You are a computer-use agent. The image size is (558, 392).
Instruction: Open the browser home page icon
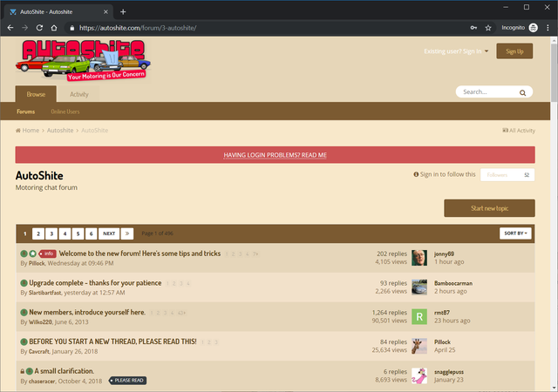pos(54,28)
